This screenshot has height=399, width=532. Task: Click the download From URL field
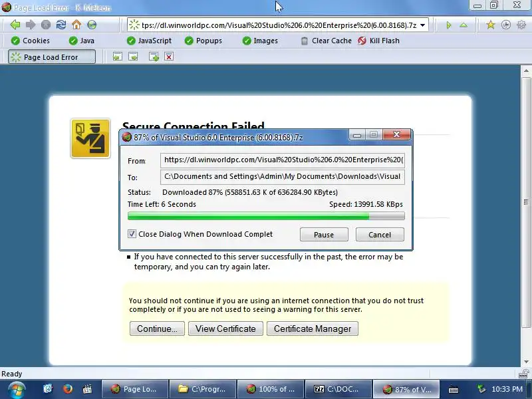283,160
